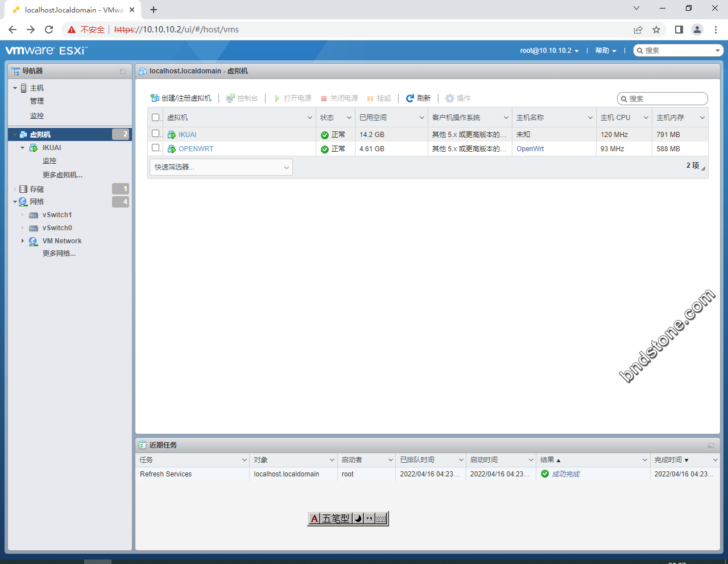The height and width of the screenshot is (564, 728).
Task: Select Monitor (监控) under IKUAI
Action: (x=49, y=161)
